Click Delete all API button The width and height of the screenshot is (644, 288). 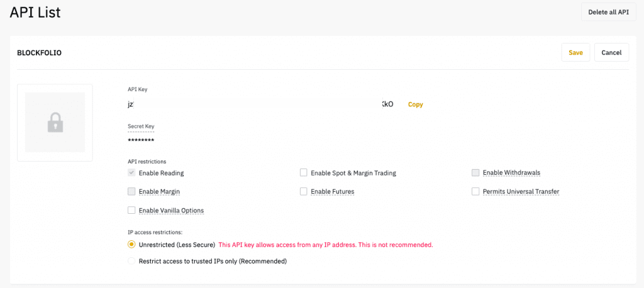tap(609, 12)
